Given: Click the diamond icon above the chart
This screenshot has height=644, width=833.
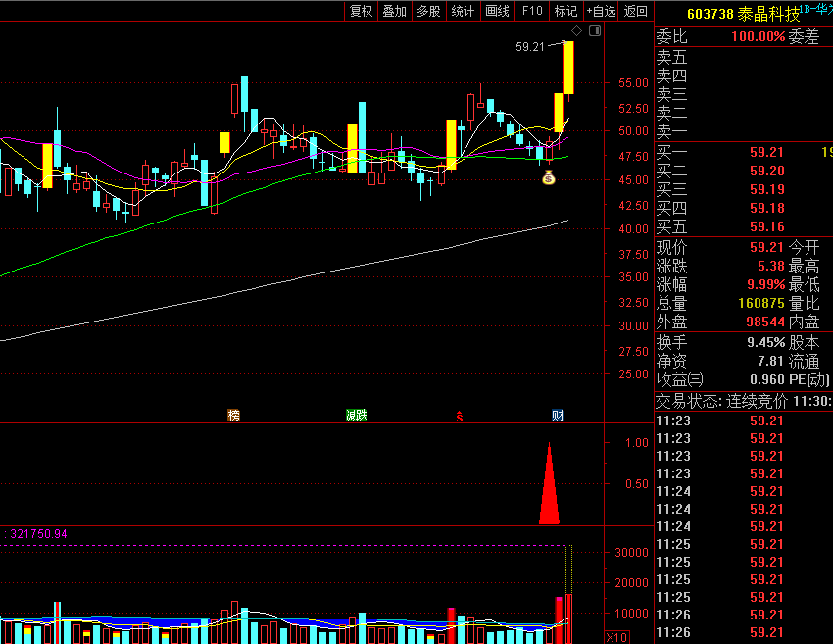Looking at the screenshot, I should click(x=576, y=30).
